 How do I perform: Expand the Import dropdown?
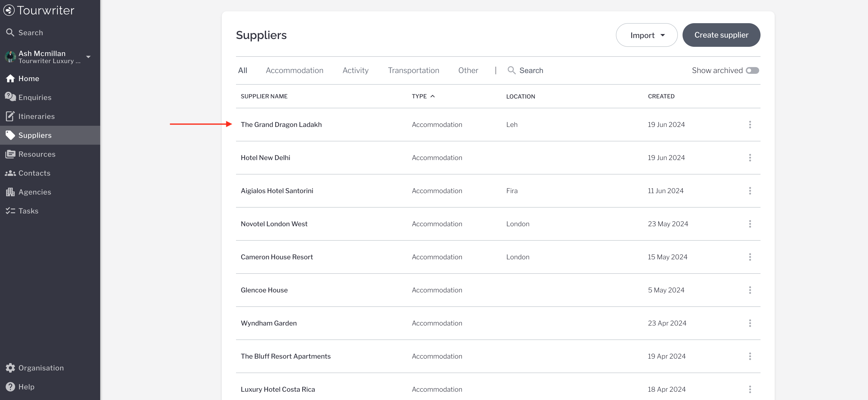[646, 35]
